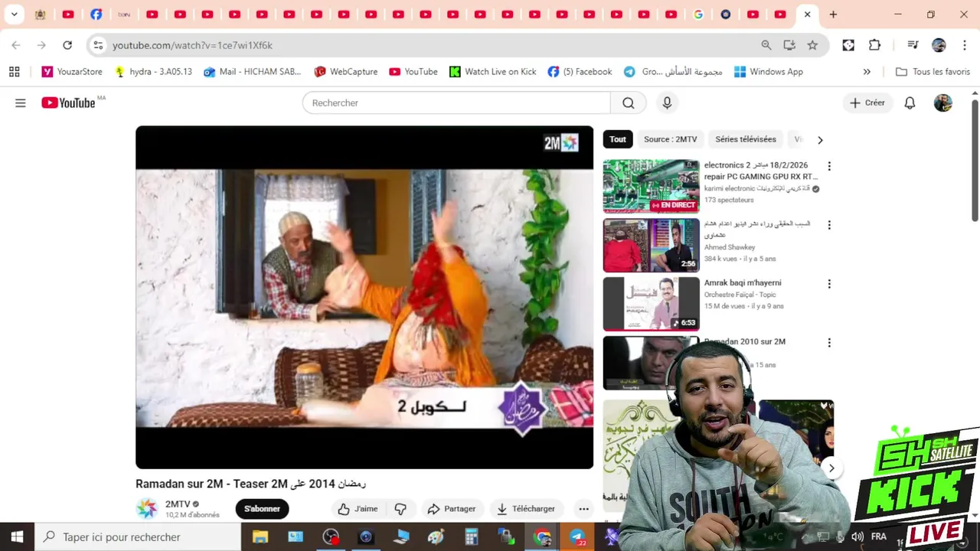Open options menu for karimi electronic live video

coord(828,166)
